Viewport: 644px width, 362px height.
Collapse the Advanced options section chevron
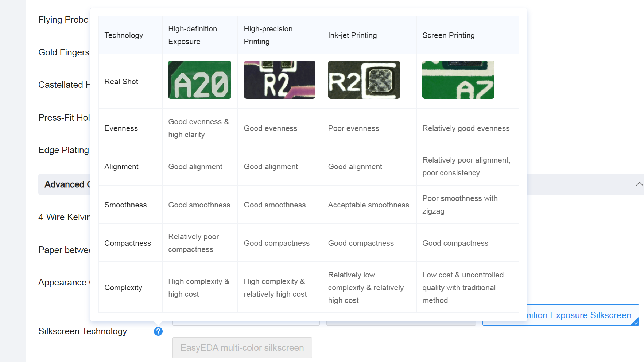(639, 184)
